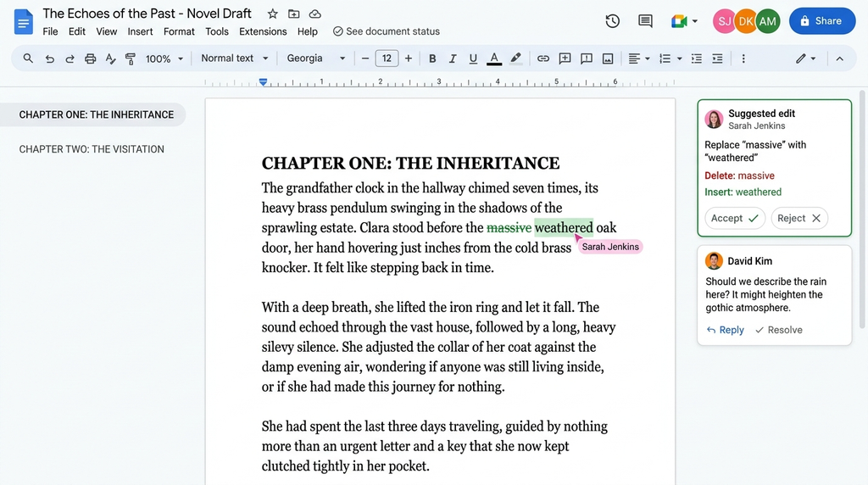Viewport: 868px width, 485px height.
Task: Click the document title text
Action: (x=147, y=14)
